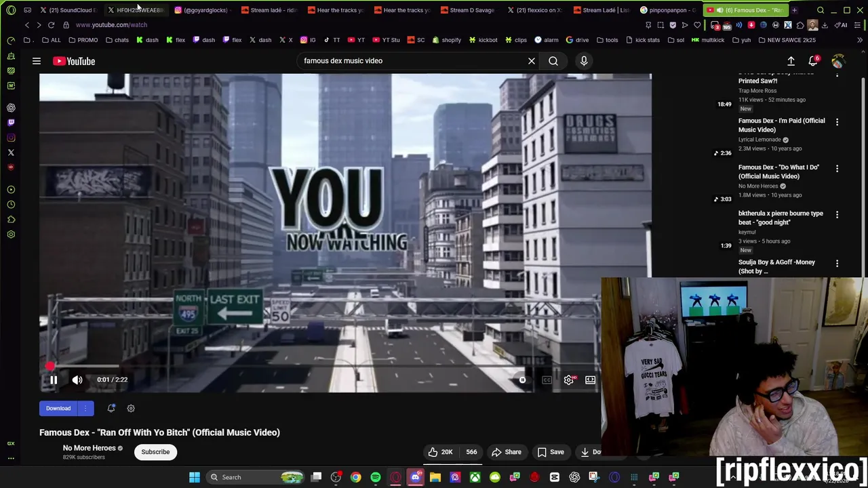Go back with the browser back arrow
Viewport: 868px width, 488px height.
point(27,25)
